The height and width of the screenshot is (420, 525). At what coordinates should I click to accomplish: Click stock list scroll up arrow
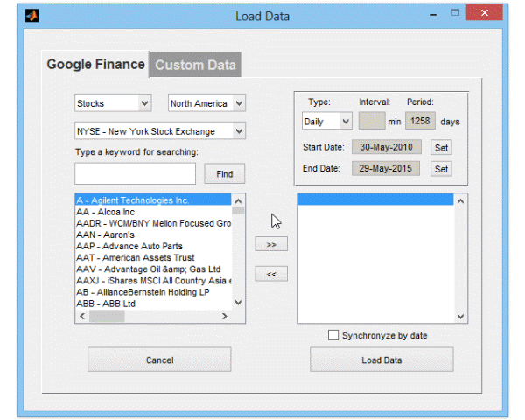(238, 201)
